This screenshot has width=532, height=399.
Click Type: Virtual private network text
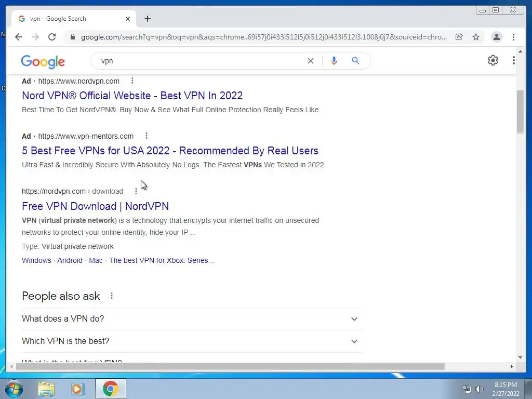click(68, 246)
